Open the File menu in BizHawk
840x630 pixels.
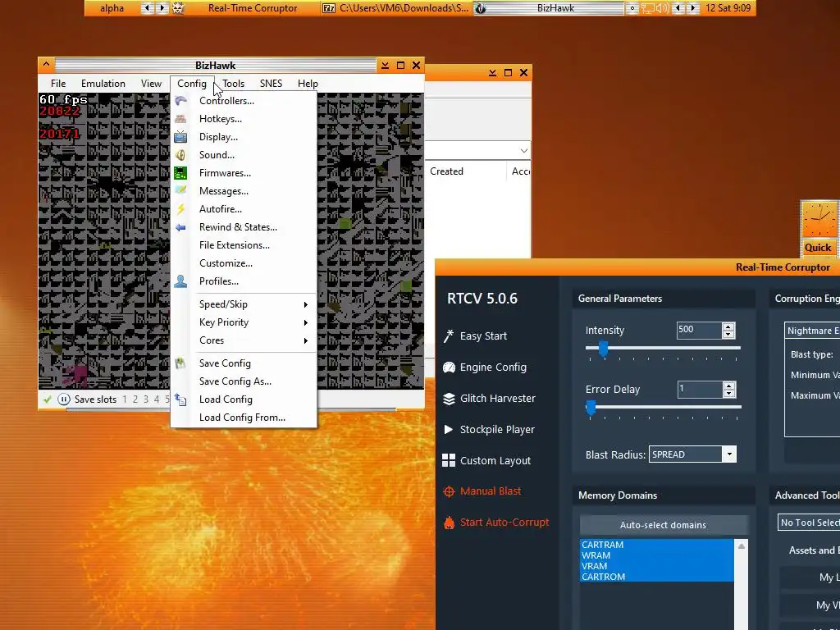(x=58, y=84)
